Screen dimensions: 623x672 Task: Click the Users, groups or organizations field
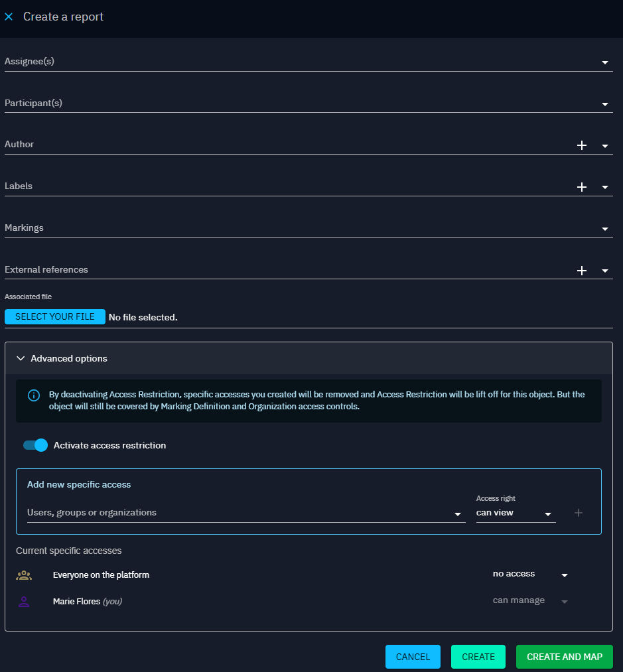tap(239, 513)
